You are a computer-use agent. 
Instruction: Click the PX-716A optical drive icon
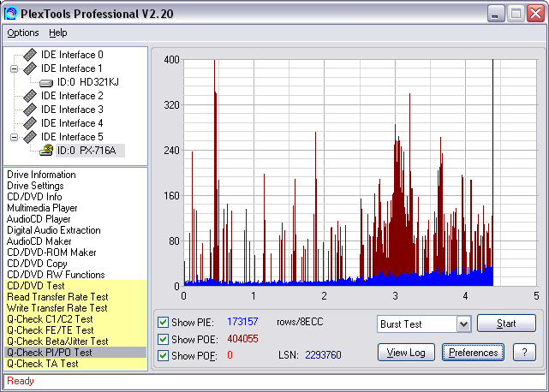pos(46,150)
